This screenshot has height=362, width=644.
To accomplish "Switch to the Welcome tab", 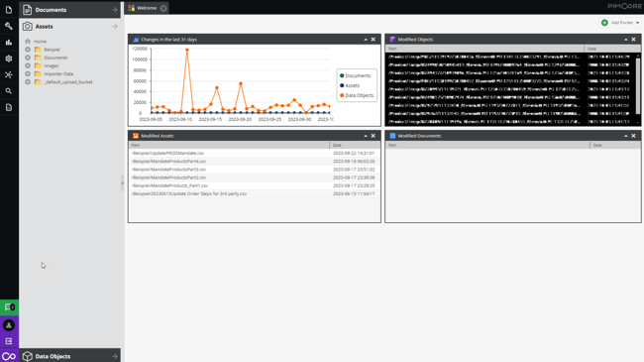I will point(147,8).
